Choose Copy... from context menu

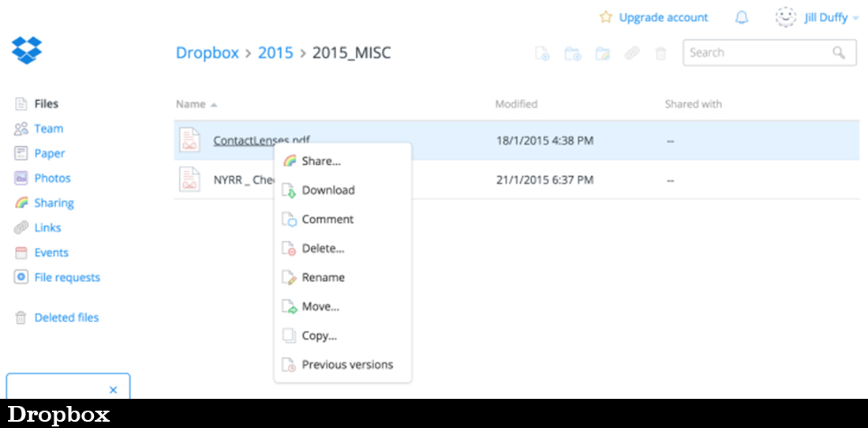pyautogui.click(x=342, y=336)
